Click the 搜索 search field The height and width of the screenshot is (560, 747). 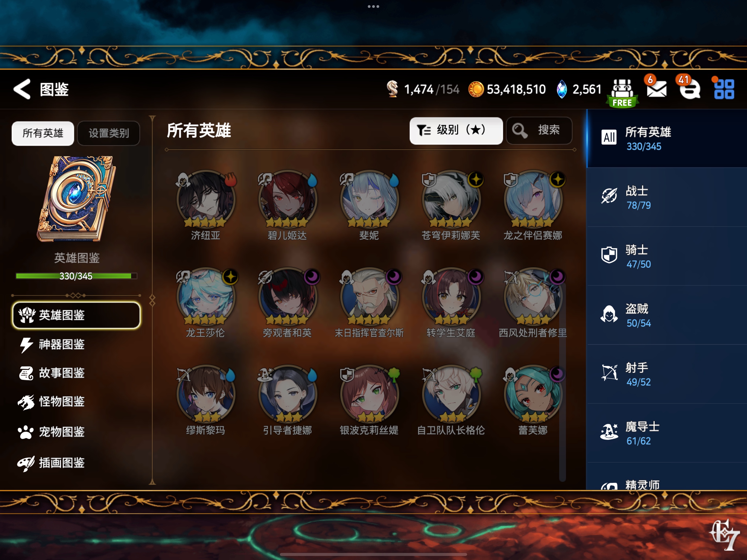(539, 130)
